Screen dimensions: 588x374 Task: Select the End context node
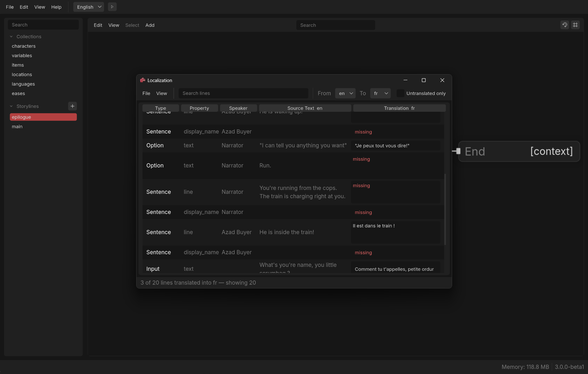[x=519, y=151]
